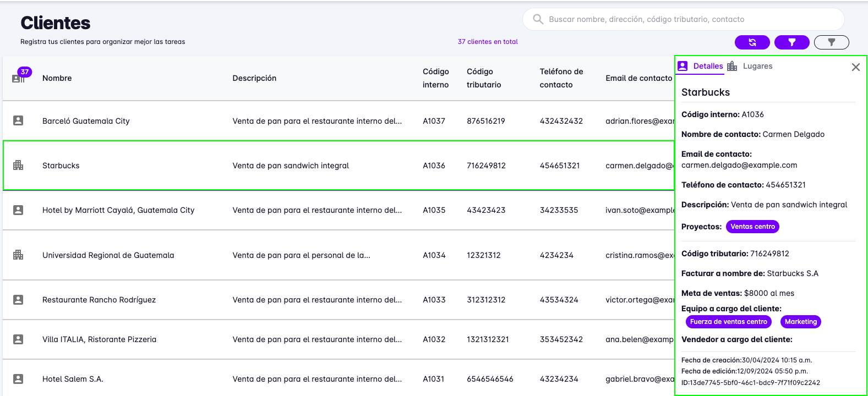Focus the client search input field

(x=688, y=19)
